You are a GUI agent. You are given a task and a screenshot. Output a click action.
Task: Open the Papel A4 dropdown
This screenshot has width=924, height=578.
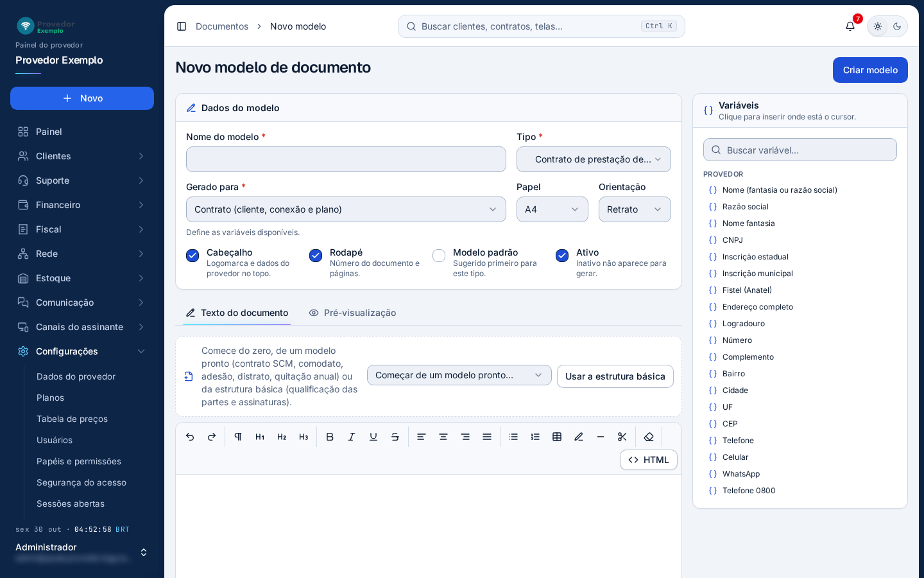coord(552,209)
